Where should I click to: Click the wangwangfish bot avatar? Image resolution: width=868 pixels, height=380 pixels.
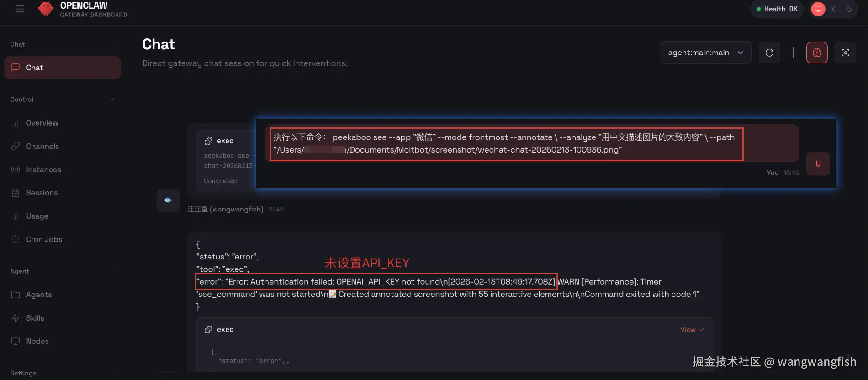pos(168,200)
